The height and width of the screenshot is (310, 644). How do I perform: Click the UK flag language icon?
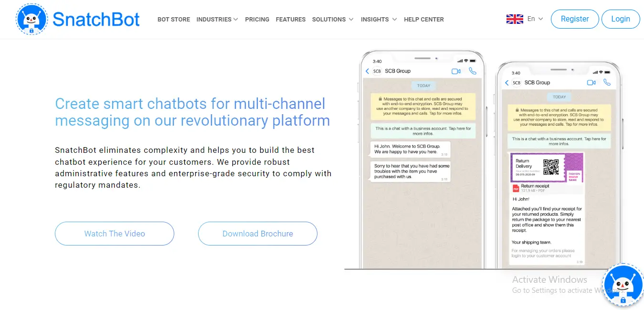pos(515,19)
